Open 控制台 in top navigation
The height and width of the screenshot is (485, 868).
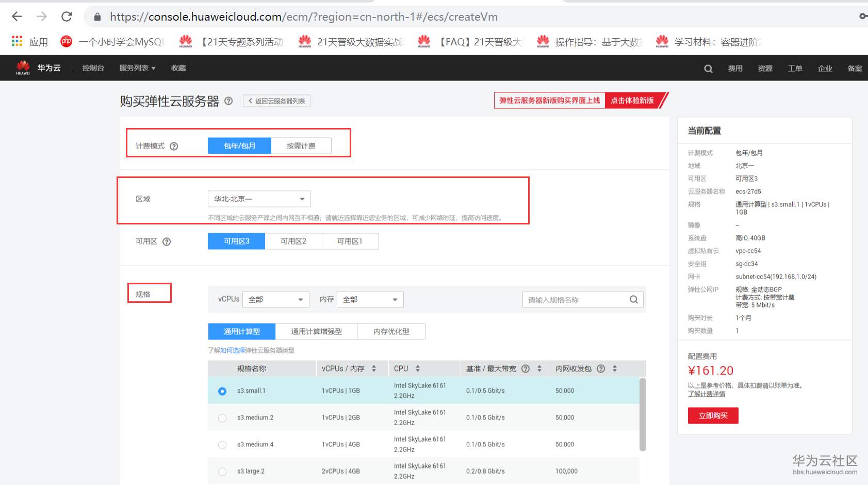tap(93, 68)
